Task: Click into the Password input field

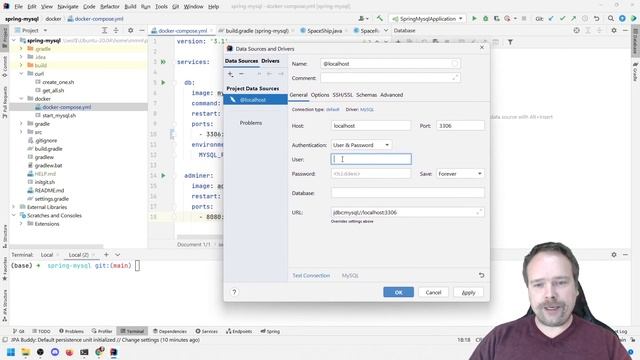Action: (x=371, y=174)
